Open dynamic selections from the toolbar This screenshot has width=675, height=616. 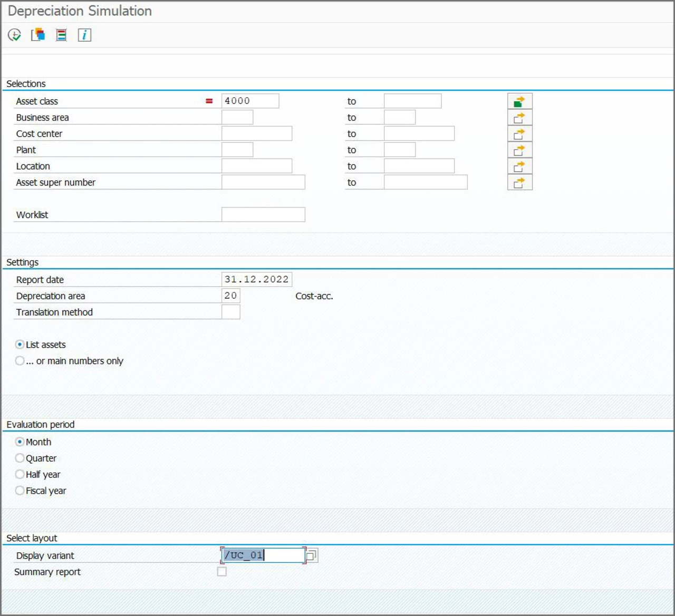pos(60,35)
